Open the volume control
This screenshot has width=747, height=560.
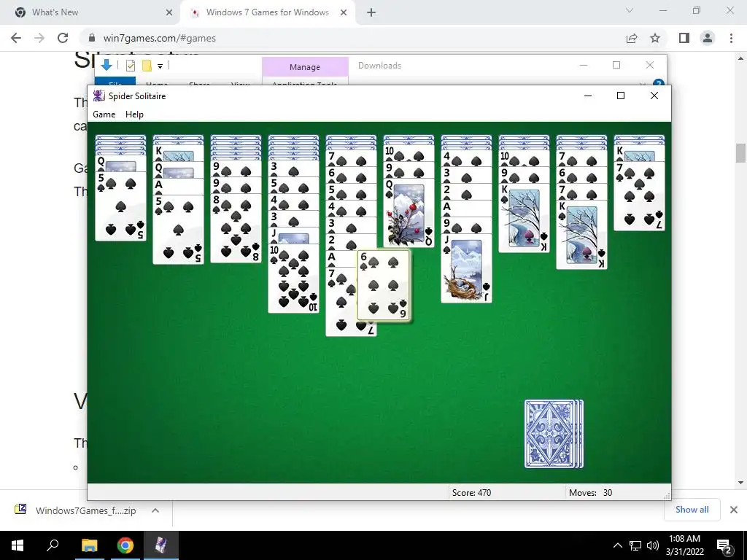(653, 545)
